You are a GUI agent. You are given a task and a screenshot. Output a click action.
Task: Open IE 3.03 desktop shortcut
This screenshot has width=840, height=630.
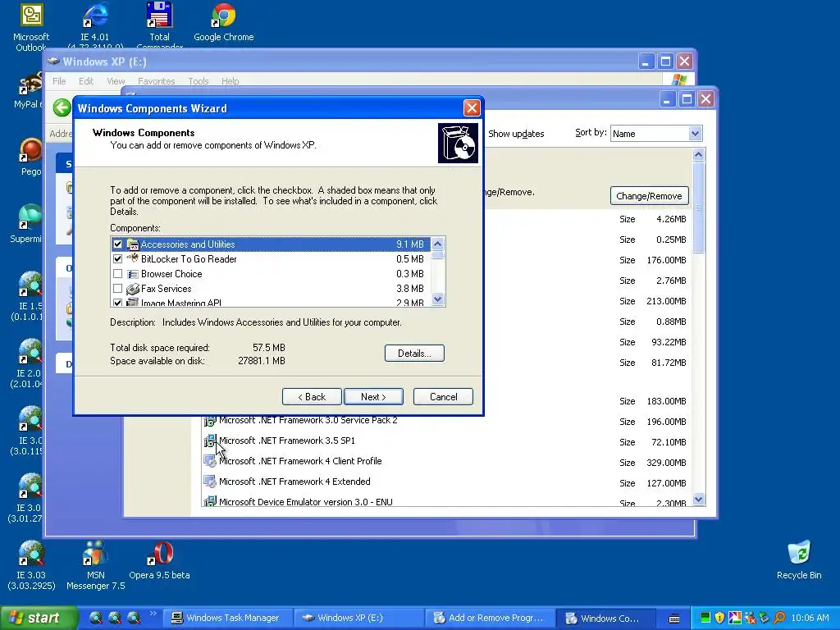click(31, 565)
